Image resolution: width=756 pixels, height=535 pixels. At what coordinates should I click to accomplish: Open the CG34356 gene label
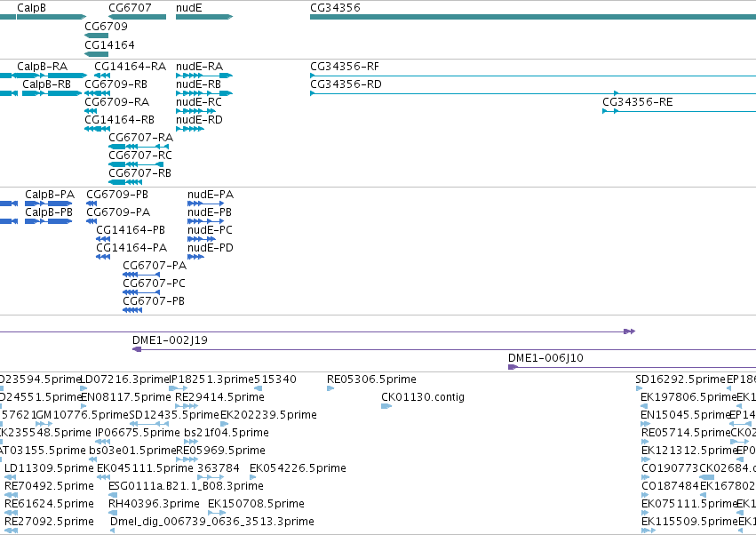tap(335, 8)
